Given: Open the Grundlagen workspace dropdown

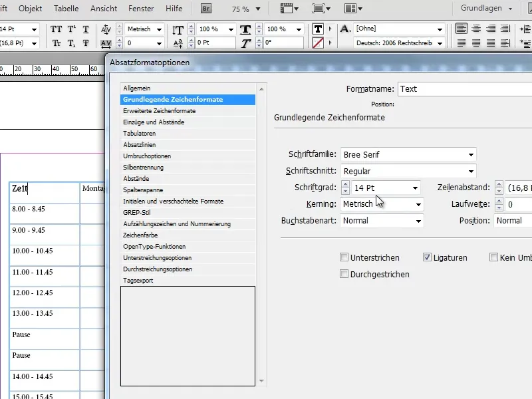Looking at the screenshot, I should 486,8.
